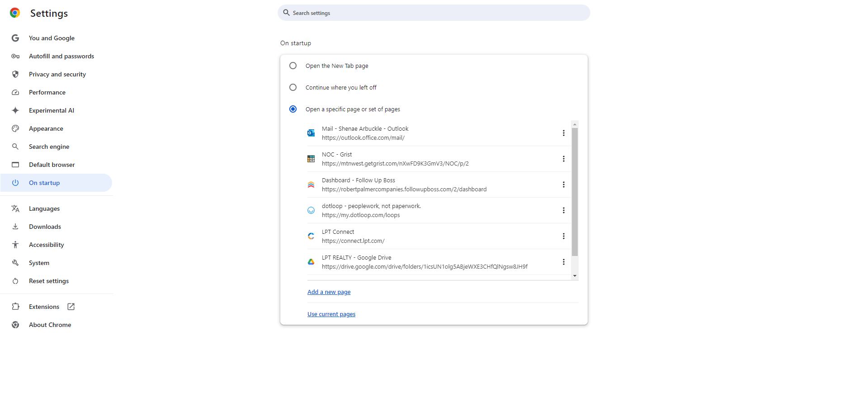This screenshot has height=412, width=868.
Task: Select the Chrome logo icon
Action: [x=15, y=13]
